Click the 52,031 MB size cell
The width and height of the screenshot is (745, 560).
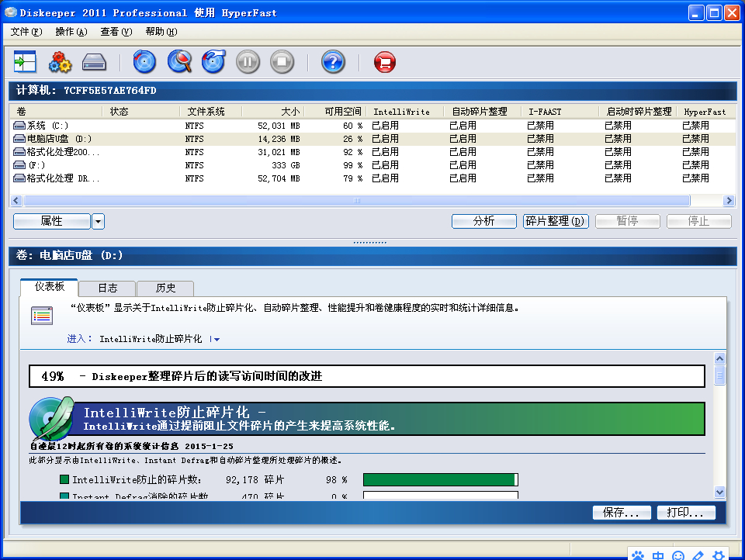click(279, 126)
